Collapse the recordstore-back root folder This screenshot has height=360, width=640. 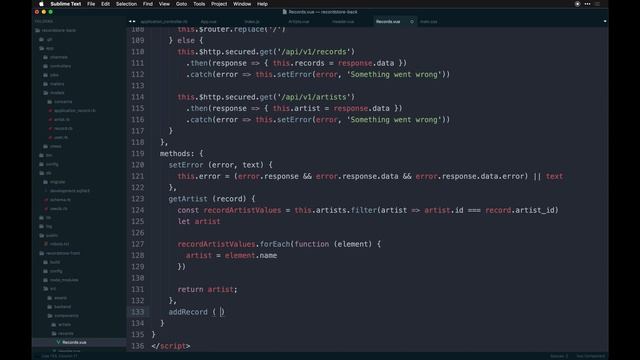point(55,30)
